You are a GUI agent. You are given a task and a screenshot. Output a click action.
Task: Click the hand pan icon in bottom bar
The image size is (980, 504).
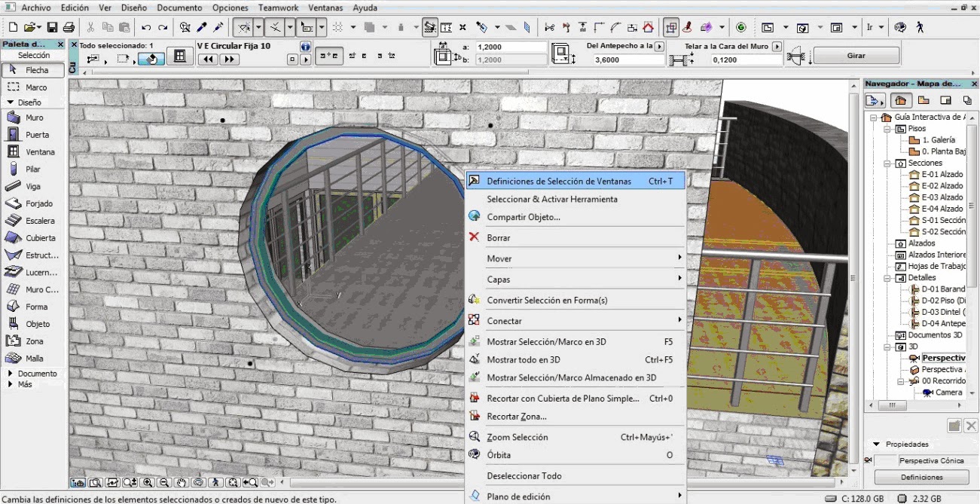[x=182, y=482]
